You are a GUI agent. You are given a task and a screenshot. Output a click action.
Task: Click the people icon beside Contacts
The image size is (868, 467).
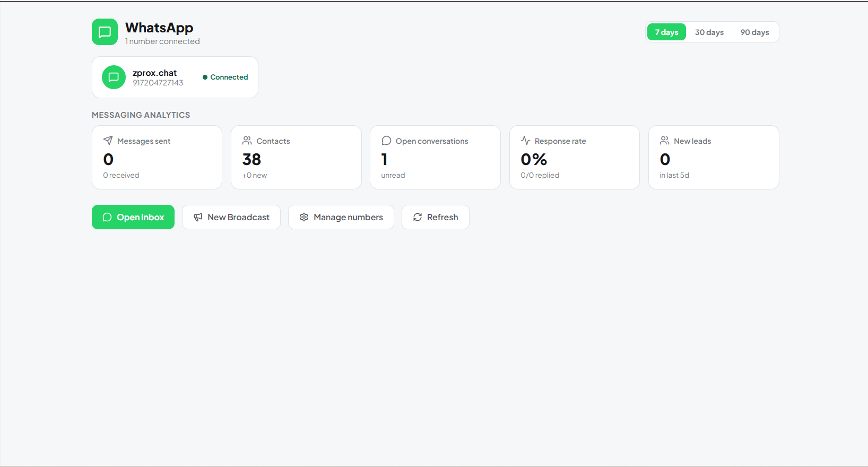247,141
